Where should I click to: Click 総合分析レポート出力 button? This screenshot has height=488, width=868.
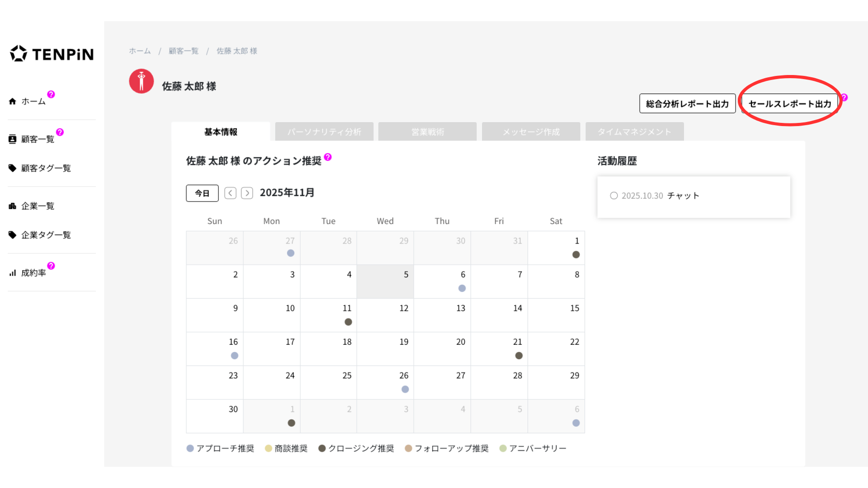pyautogui.click(x=687, y=104)
